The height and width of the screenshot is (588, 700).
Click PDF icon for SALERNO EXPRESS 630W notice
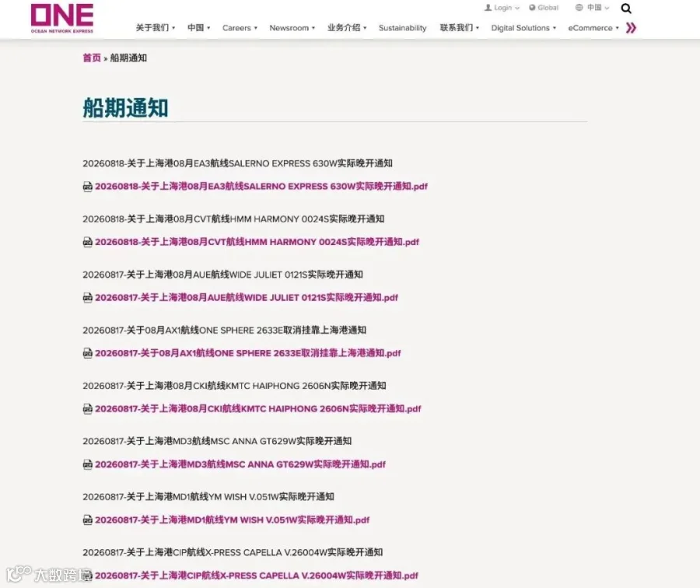tap(87, 186)
